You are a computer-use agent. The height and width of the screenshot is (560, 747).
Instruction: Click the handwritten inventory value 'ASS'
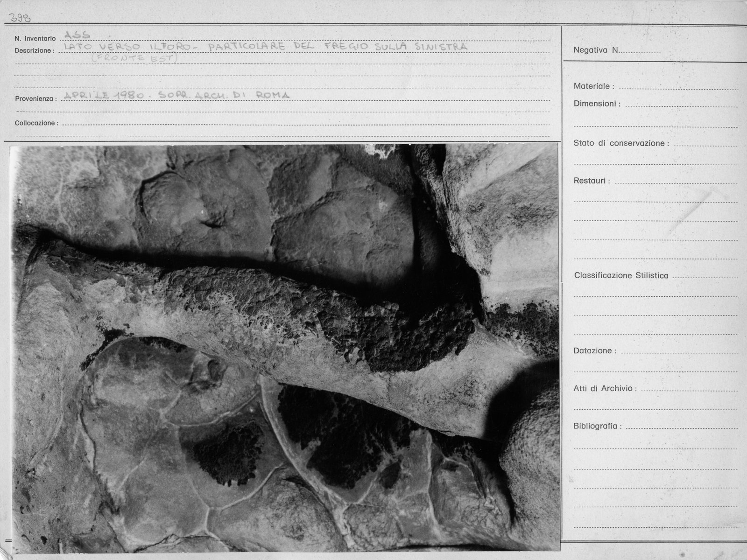[78, 35]
